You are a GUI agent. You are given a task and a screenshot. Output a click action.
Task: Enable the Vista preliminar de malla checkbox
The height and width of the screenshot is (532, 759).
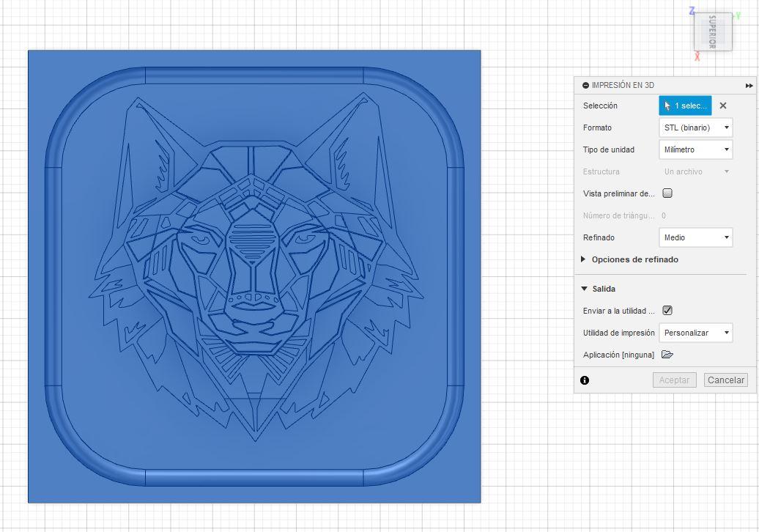[x=667, y=193]
